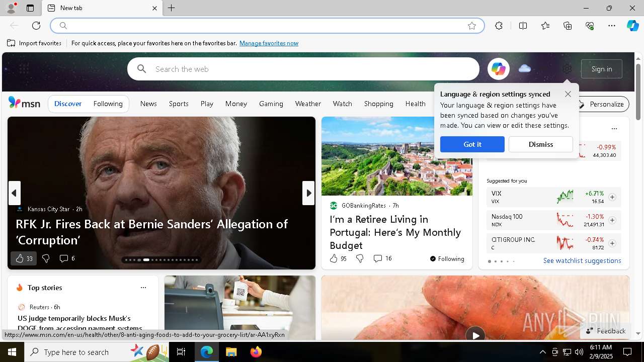The height and width of the screenshot is (362, 644).
Task: Open the msn logo home link
Action: [x=24, y=103]
